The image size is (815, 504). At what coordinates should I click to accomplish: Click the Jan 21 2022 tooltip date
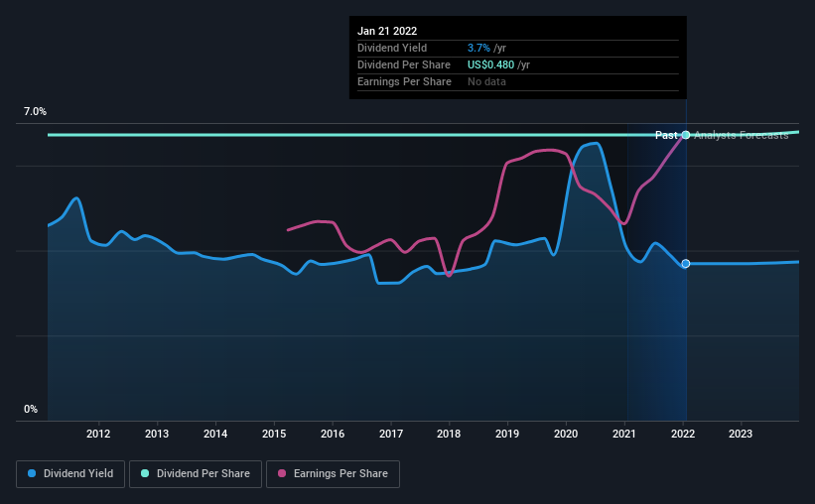387,31
